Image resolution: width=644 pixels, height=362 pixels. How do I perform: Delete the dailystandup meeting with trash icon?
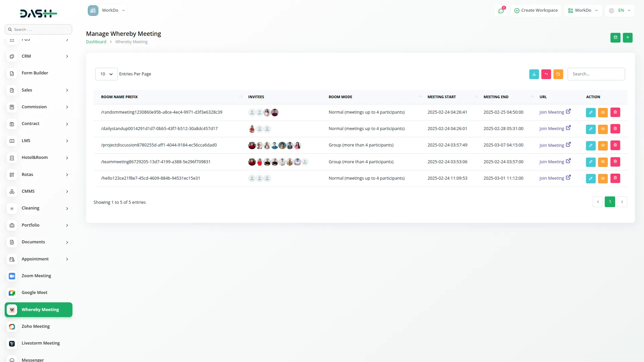pos(615,129)
